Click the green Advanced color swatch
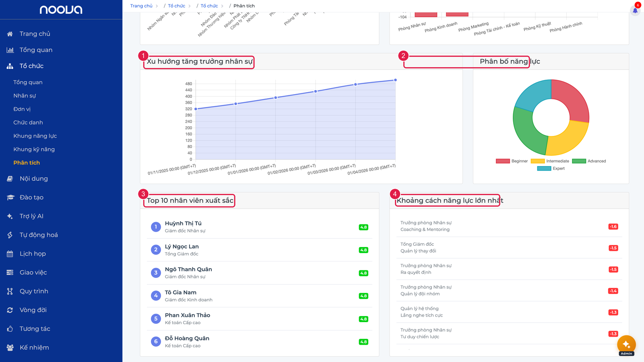Screen dimensions: 644x362 pos(579,161)
